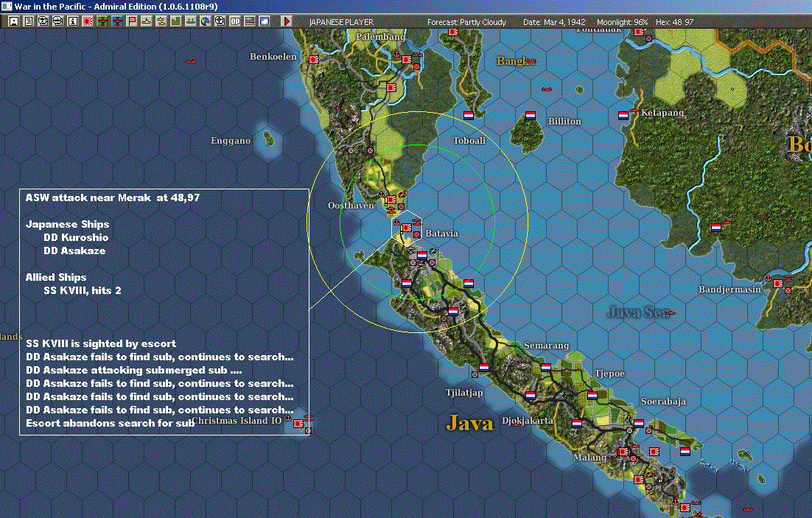
Task: Click the orange flag toolbar icon
Action: click(132, 21)
